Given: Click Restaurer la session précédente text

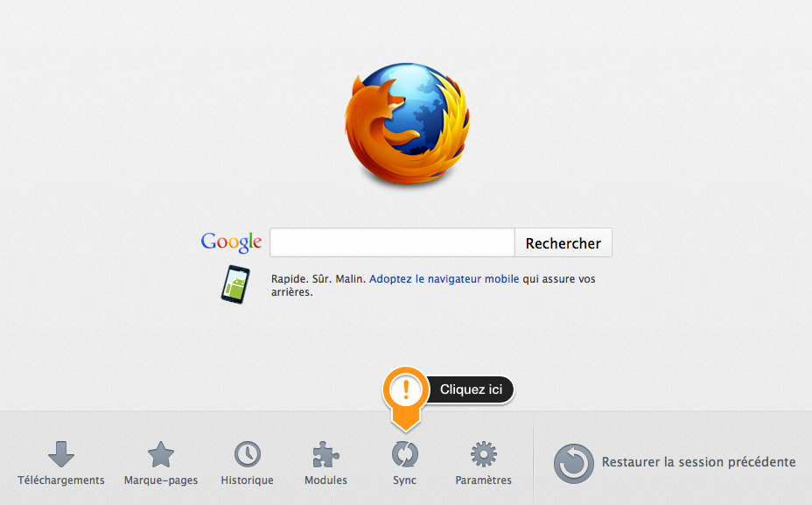Looking at the screenshot, I should click(698, 462).
